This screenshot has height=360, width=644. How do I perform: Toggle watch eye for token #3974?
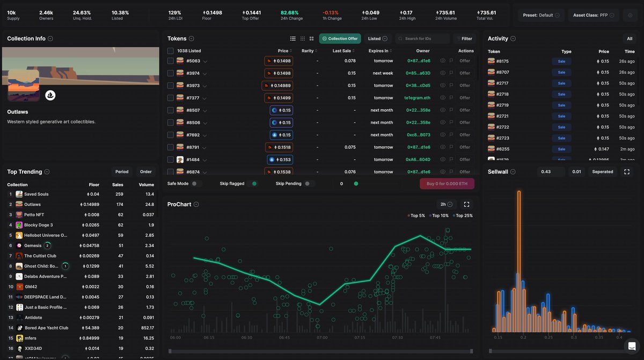coord(443,73)
